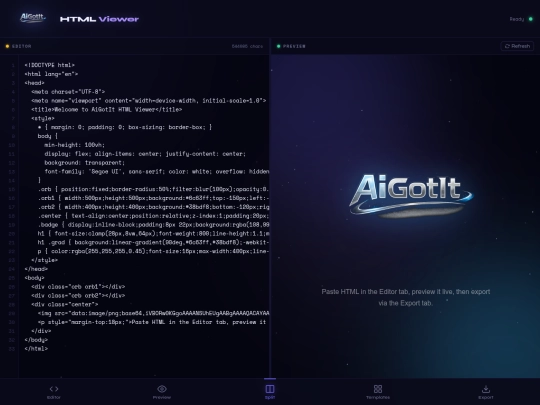Click the "h1 { font-size:clamp" line

153,233
